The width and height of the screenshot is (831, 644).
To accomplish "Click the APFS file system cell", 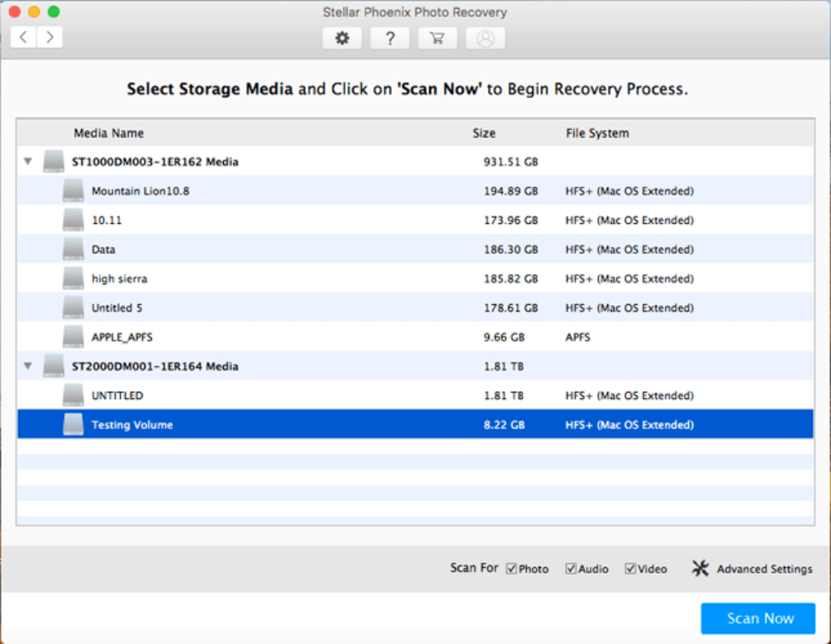I will [578, 337].
